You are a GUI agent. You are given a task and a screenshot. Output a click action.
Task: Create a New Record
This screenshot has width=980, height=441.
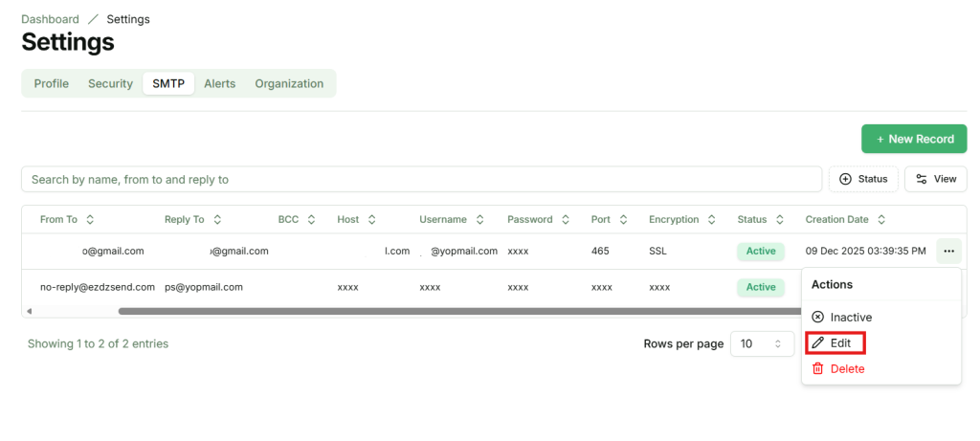[x=914, y=139]
